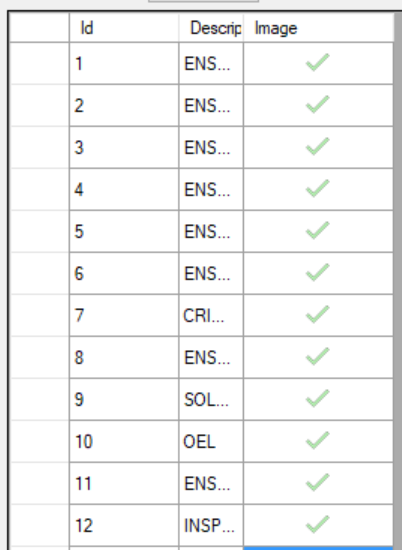The height and width of the screenshot is (550, 402).
Task: Select the Id cell with value 11
Action: (124, 483)
